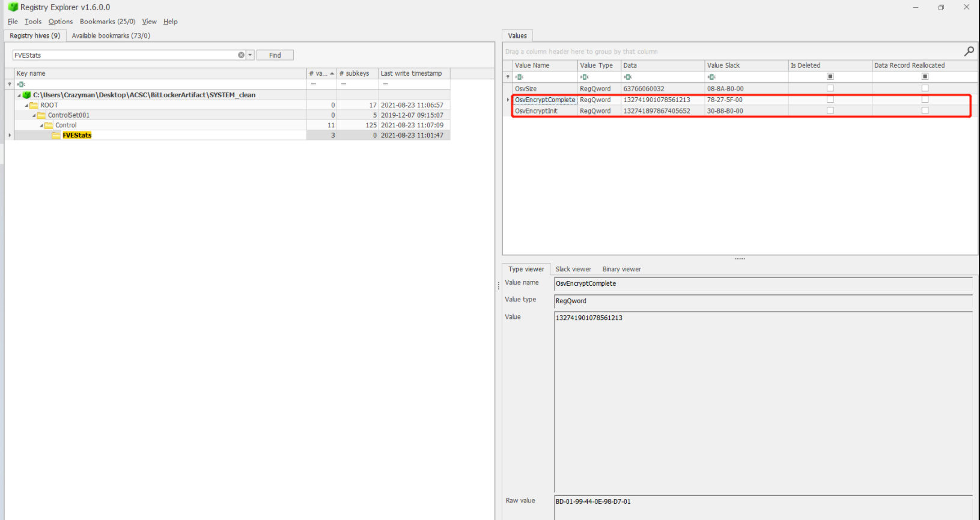Click the Control folder icon
This screenshot has width=980, height=520.
pos(49,125)
